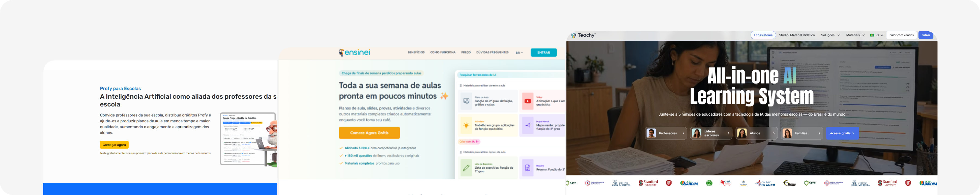Open Como Funciona in ensinei navigation
980x195 pixels.
[x=443, y=52]
